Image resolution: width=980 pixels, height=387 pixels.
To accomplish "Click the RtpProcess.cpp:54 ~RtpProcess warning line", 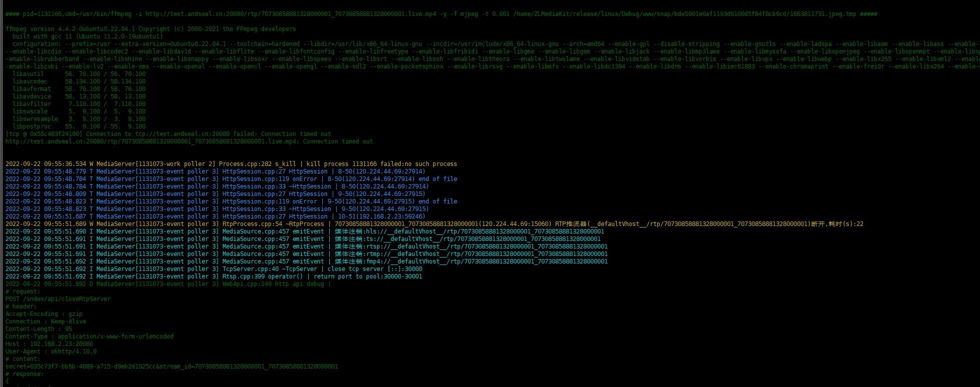I will (434, 224).
